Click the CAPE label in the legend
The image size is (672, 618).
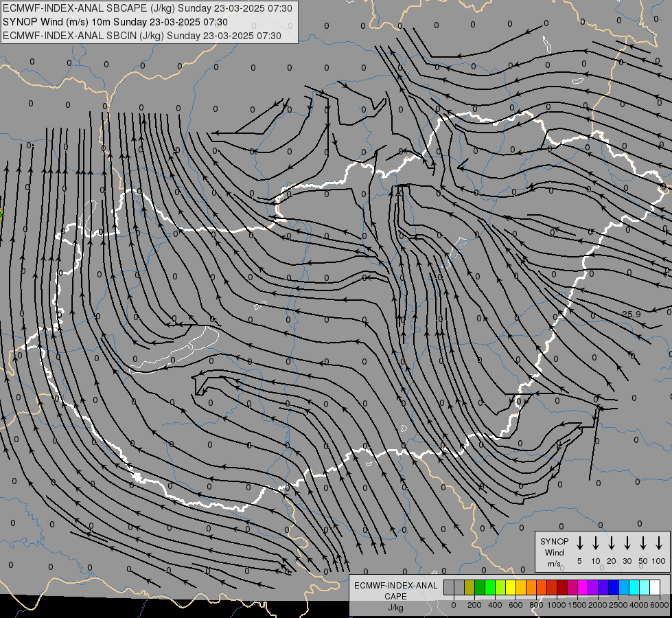tap(395, 597)
